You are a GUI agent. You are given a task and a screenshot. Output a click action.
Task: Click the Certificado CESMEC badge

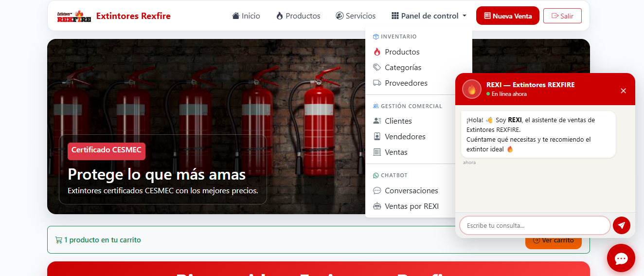(x=107, y=150)
